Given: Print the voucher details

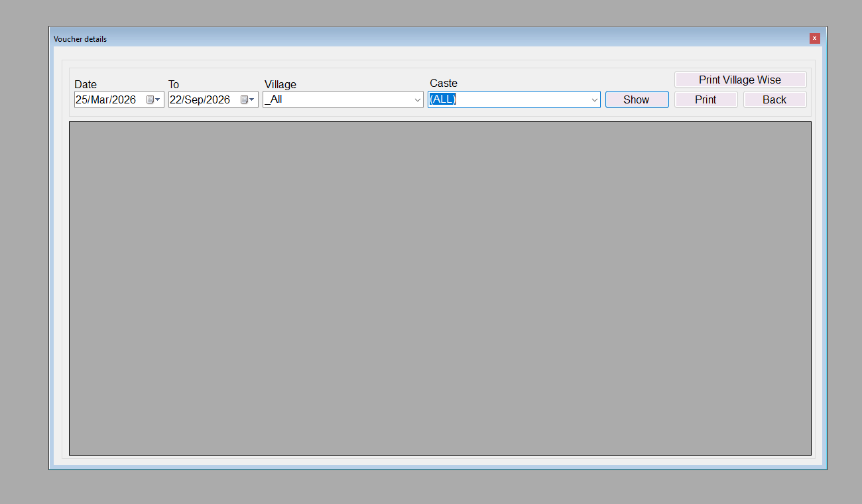Looking at the screenshot, I should [x=706, y=99].
